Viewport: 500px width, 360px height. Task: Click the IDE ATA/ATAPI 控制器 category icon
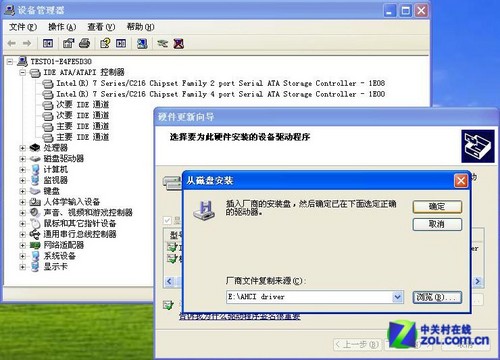pyautogui.click(x=35, y=72)
